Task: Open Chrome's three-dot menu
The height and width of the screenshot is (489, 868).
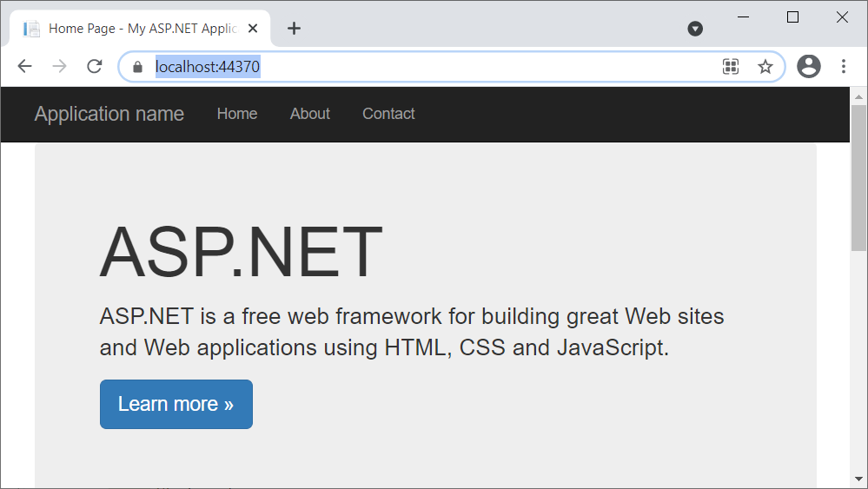Action: 843,67
